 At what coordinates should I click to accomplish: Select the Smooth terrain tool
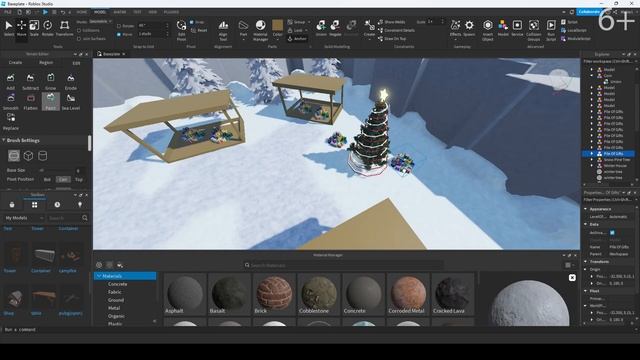click(x=11, y=102)
